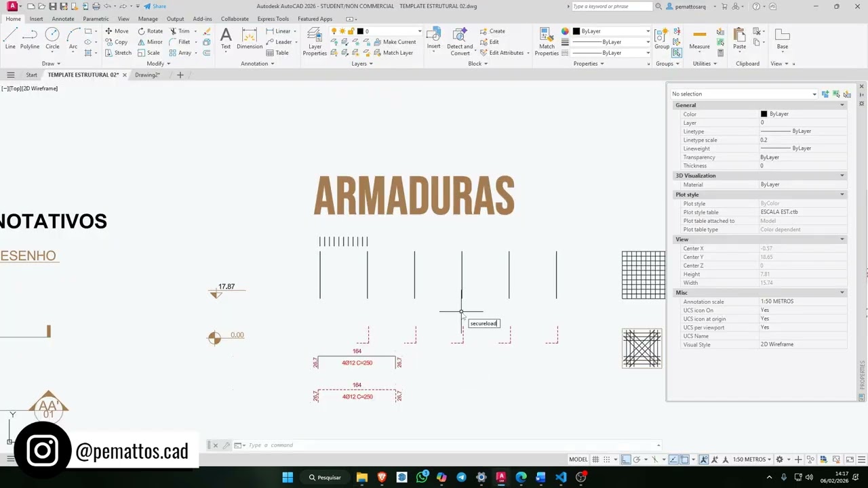Viewport: 868px width, 488px height.
Task: Click MODEL in status bar
Action: click(x=578, y=460)
